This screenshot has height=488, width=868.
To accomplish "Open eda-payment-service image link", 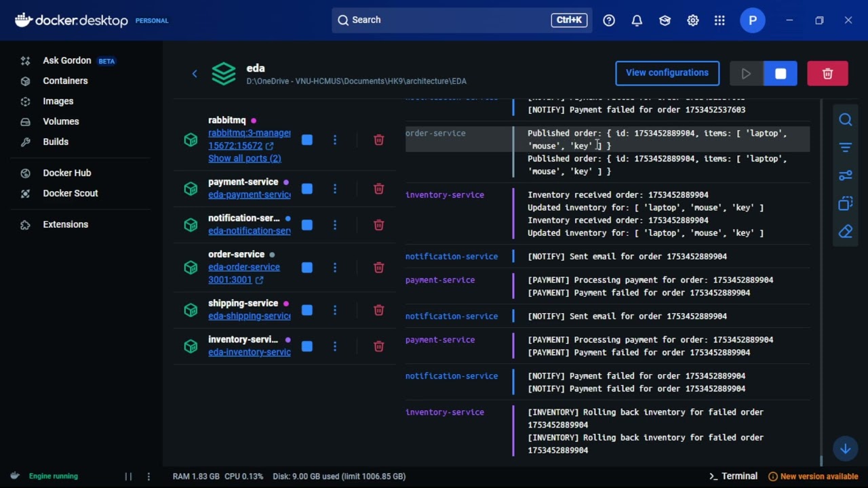I will coord(249,195).
